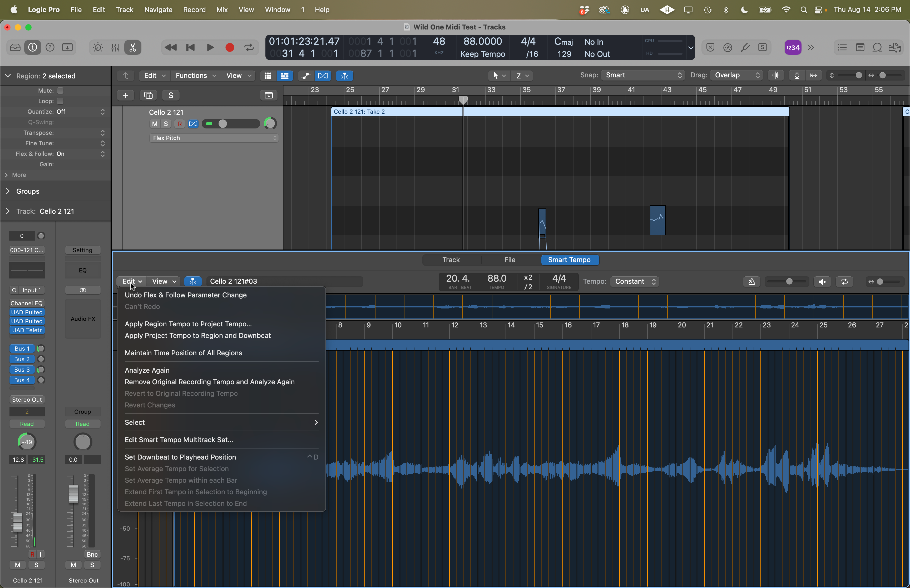Open the Quick Help question mark button
Image resolution: width=910 pixels, height=588 pixels.
(x=50, y=47)
